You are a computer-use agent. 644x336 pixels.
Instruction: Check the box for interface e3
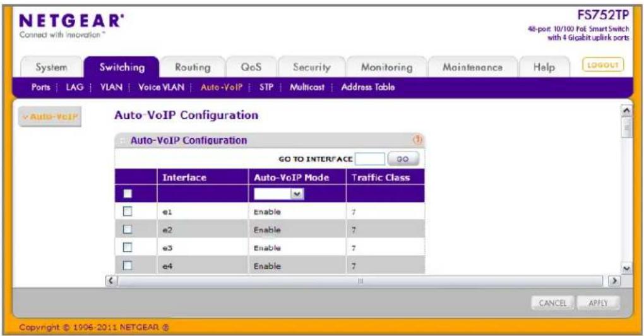[x=128, y=248]
